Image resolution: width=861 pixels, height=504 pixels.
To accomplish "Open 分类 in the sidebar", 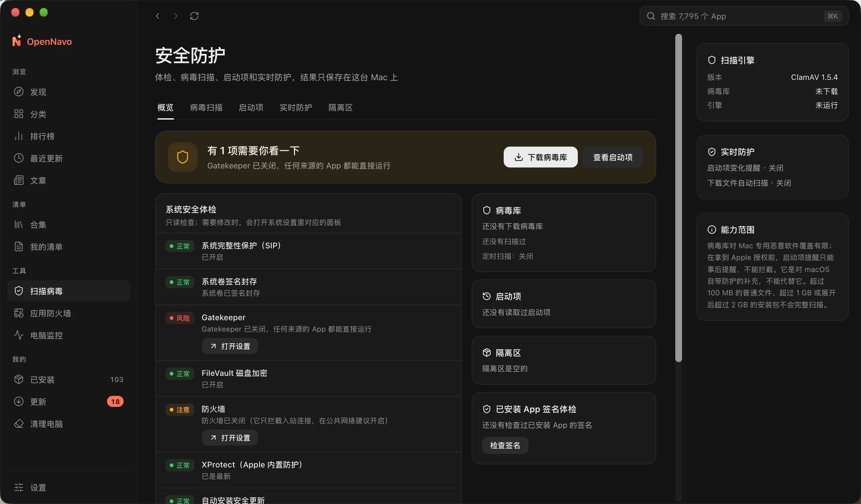I will pos(68,114).
